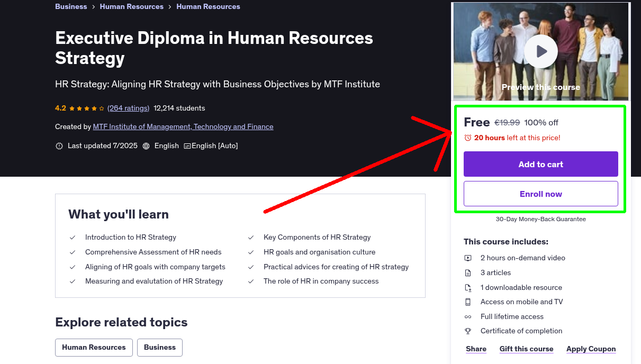The width and height of the screenshot is (641, 364).
Task: Click the closed captions icon
Action: 187,146
